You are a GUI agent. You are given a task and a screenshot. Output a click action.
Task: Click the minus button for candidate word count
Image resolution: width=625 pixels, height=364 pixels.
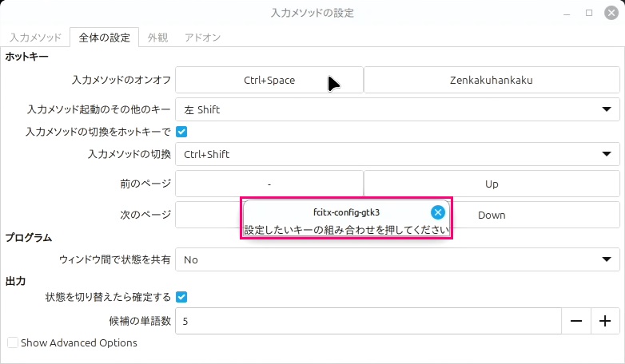tap(576, 321)
